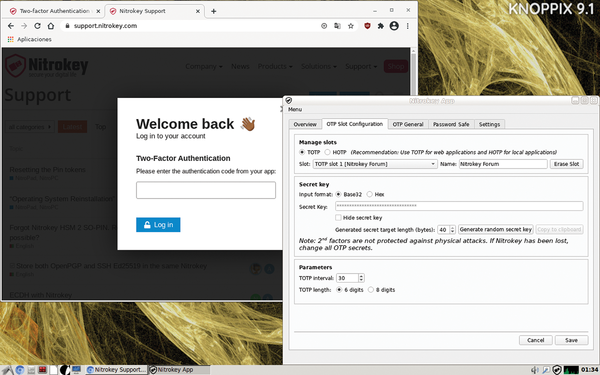600x375 pixels.
Task: Open the Chrome three-dot menu
Action: point(408,26)
